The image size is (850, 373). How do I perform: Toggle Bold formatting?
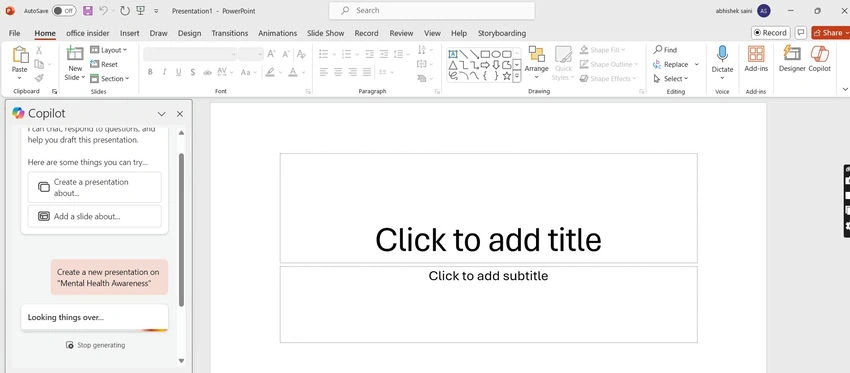click(150, 72)
